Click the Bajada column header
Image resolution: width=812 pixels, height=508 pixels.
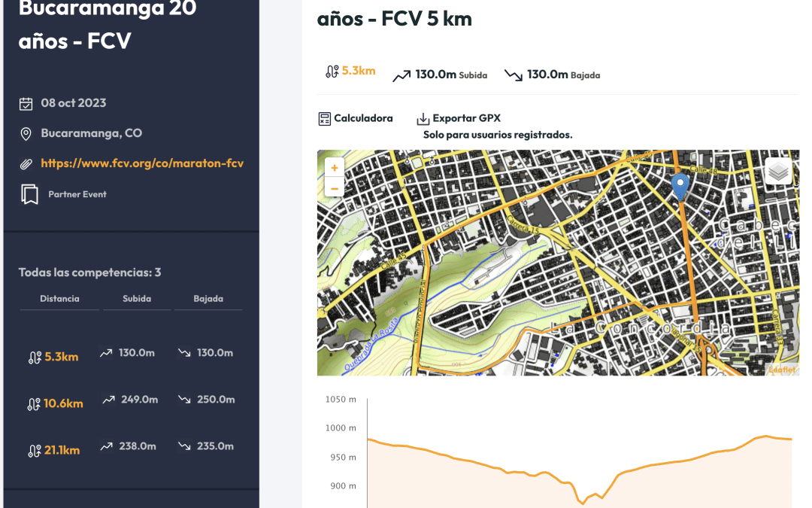click(x=208, y=299)
